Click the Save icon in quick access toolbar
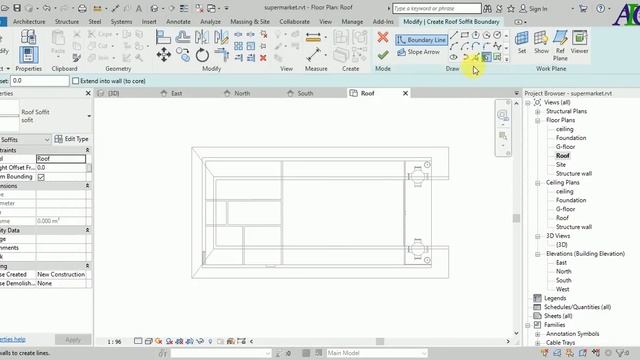Viewport: 640px width, 360px height. [17, 8]
